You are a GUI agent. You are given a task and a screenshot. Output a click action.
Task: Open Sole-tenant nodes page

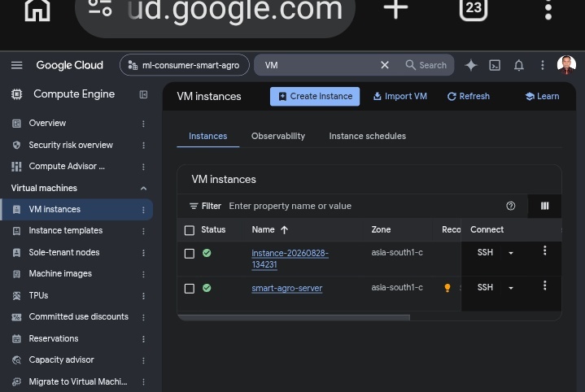pos(64,252)
